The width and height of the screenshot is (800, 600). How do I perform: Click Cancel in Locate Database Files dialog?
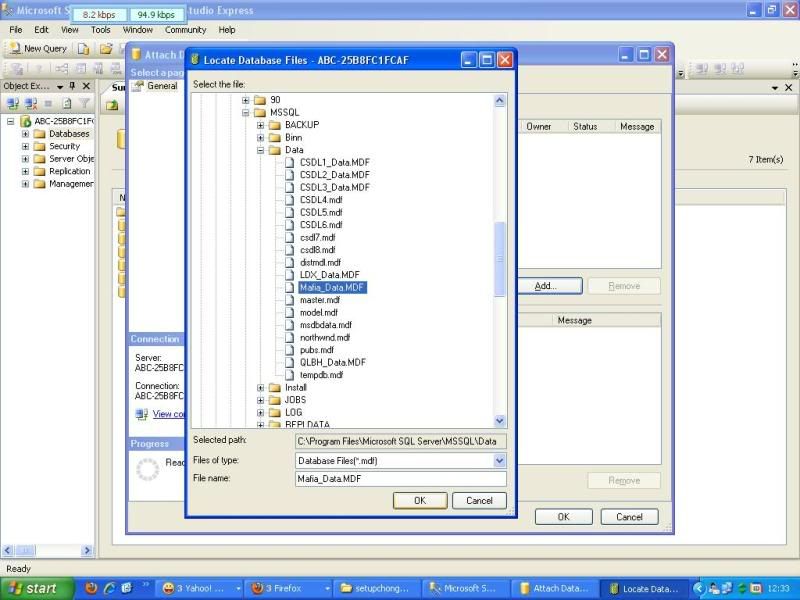[479, 501]
